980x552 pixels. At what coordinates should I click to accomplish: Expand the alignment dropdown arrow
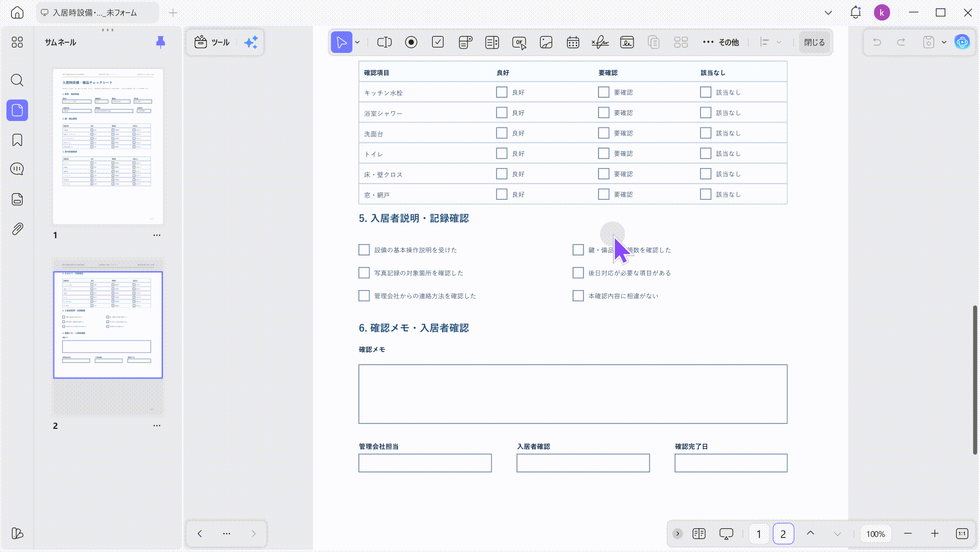pos(779,42)
